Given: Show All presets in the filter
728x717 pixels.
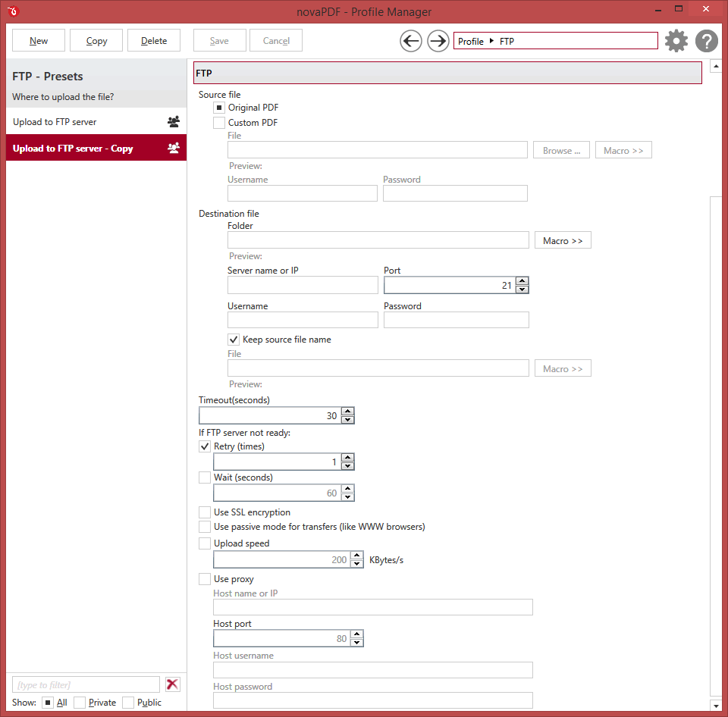Looking at the screenshot, I should click(x=47, y=703).
